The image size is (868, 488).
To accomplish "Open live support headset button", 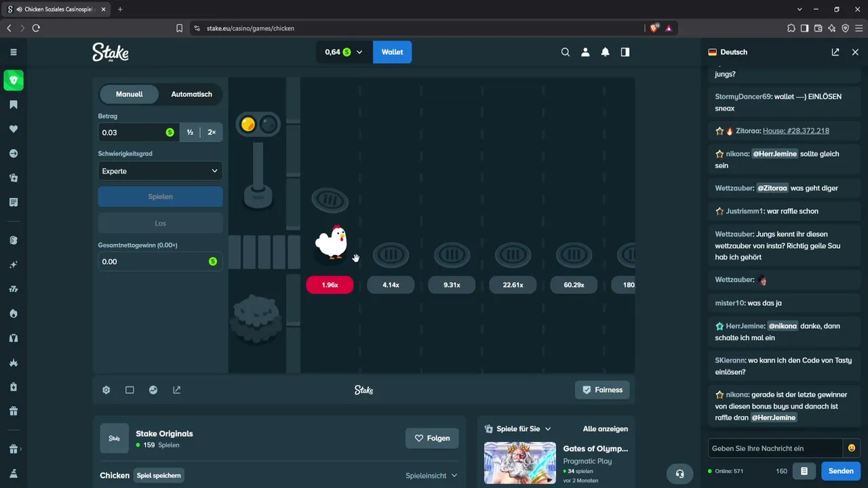I will [x=680, y=473].
